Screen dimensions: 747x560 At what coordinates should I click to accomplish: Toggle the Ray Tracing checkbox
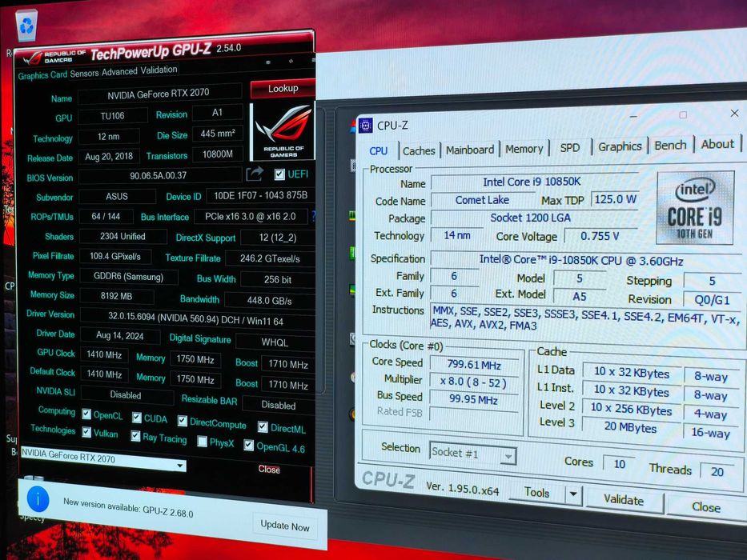(x=135, y=436)
